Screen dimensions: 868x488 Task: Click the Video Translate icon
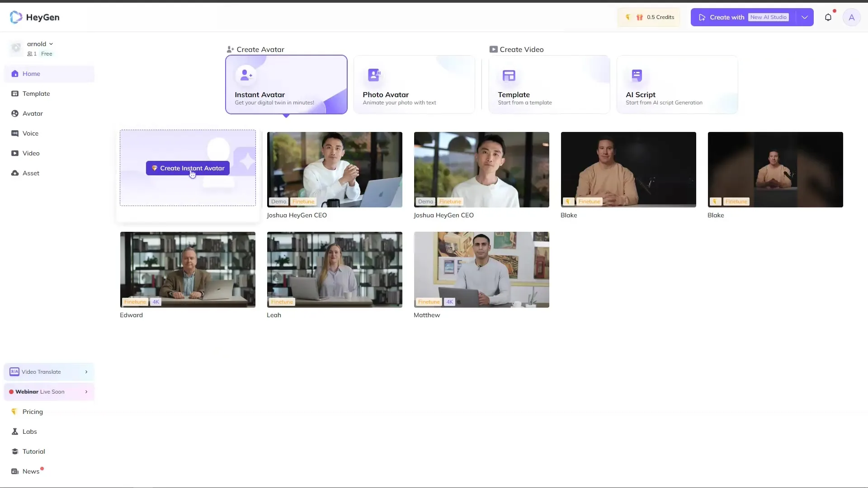14,372
